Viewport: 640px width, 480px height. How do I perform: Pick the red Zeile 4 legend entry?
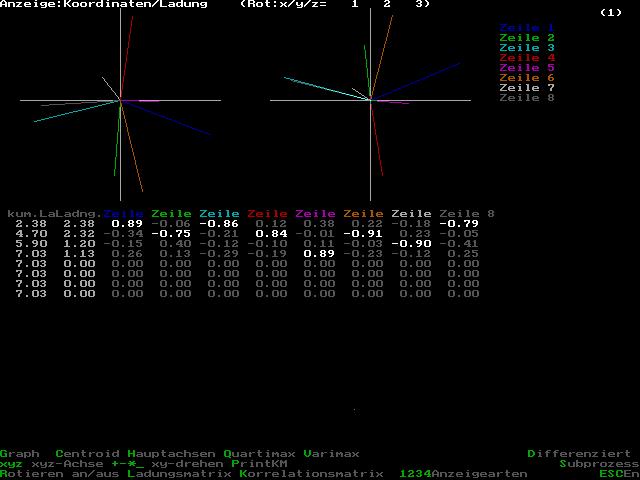point(526,58)
